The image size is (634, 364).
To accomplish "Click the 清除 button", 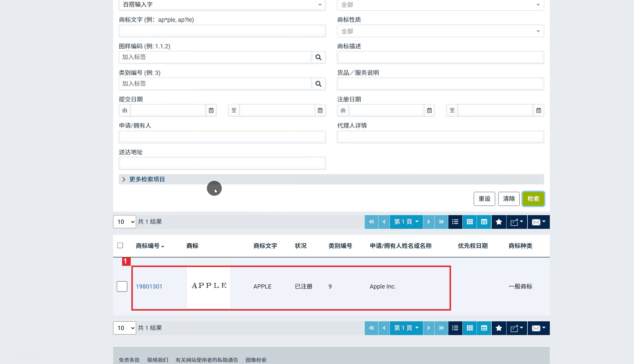I will 509,199.
